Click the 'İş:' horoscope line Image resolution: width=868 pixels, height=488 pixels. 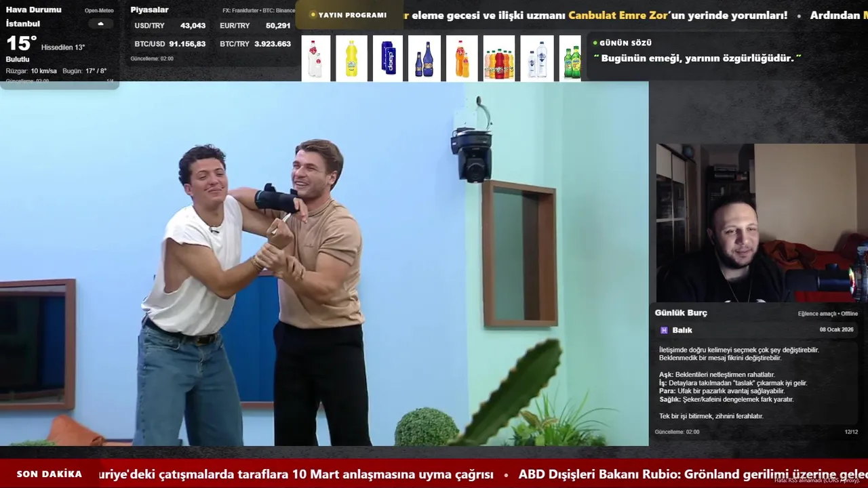(x=733, y=383)
